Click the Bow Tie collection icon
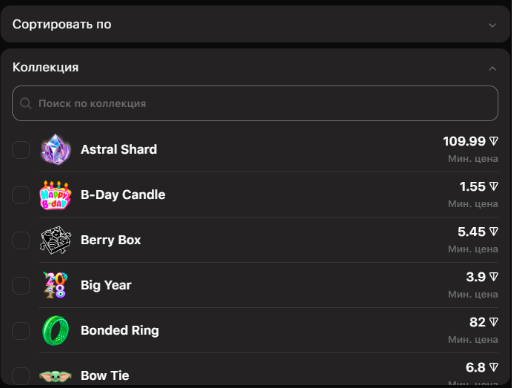Image resolution: width=512 pixels, height=388 pixels. point(55,376)
